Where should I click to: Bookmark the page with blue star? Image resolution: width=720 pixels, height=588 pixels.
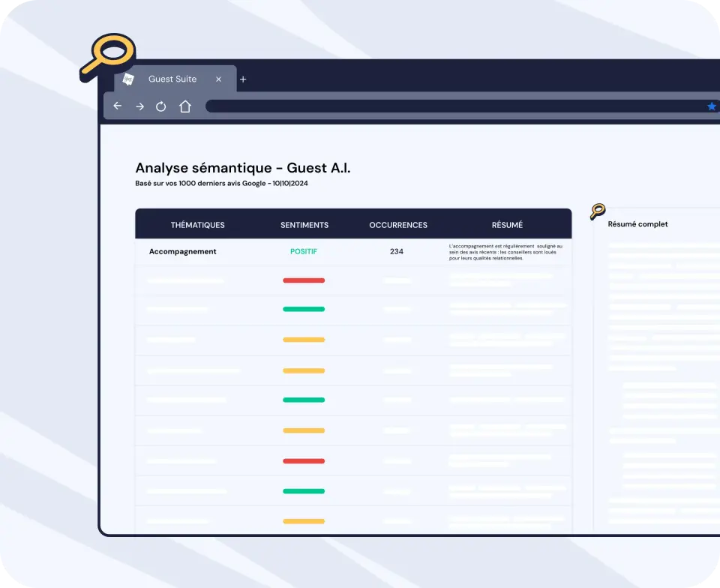pos(711,106)
